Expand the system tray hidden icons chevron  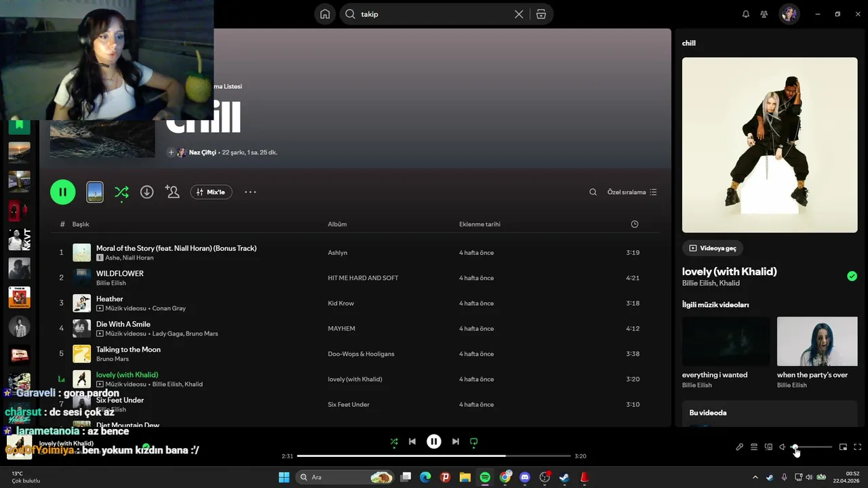(x=755, y=477)
